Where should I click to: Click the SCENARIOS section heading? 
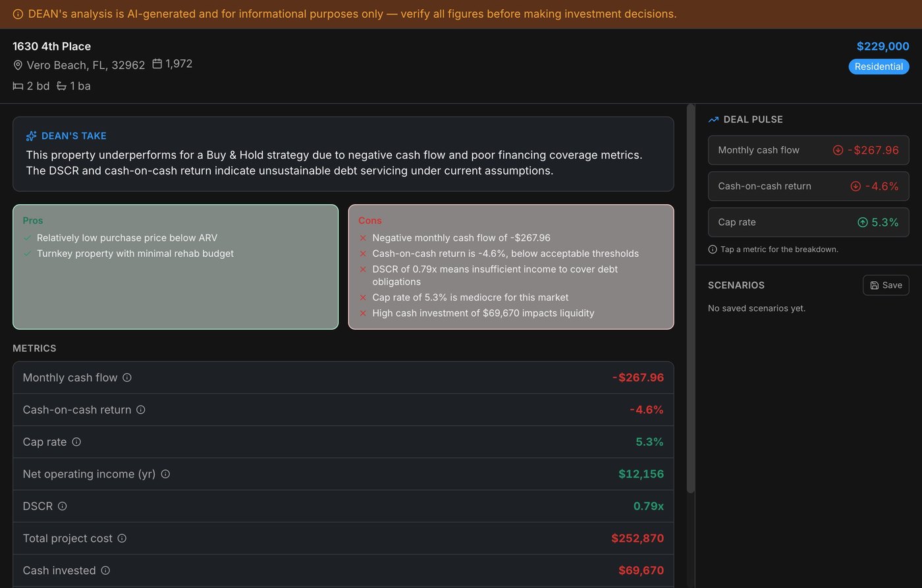[736, 285]
